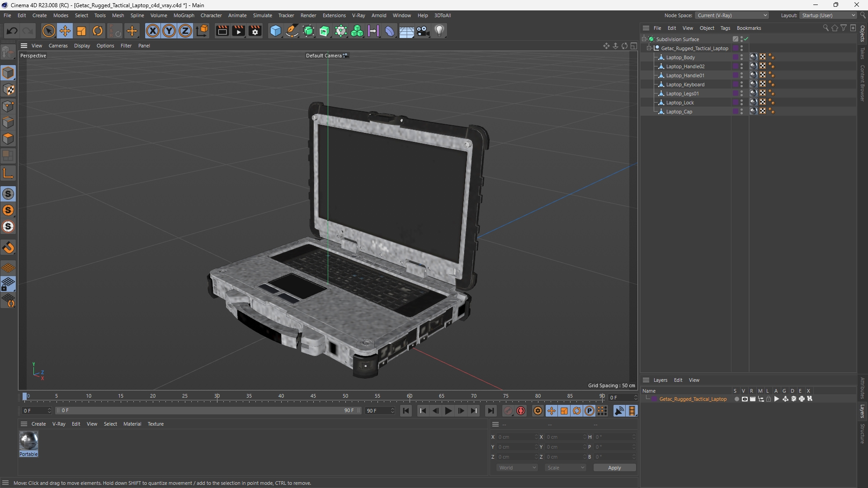Toggle Enable Snap magnet icon
868x488 pixels.
8,248
